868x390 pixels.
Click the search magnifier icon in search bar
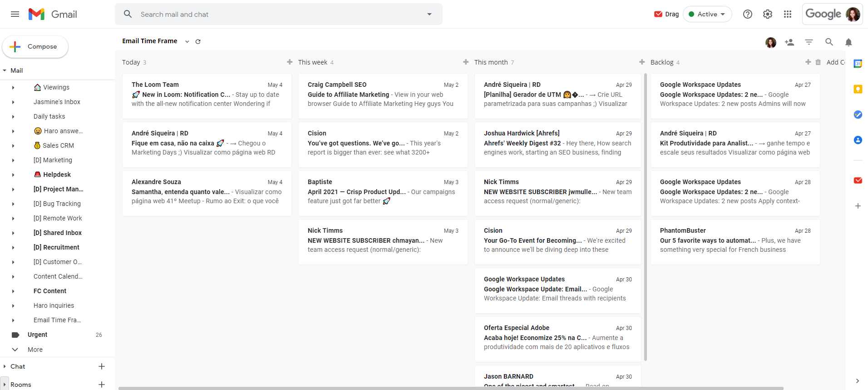(128, 14)
